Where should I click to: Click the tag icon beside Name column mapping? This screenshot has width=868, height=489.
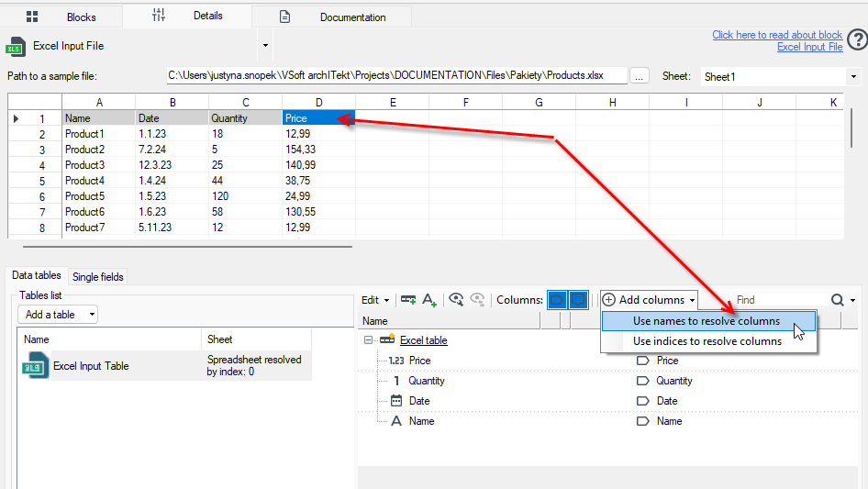pos(642,421)
